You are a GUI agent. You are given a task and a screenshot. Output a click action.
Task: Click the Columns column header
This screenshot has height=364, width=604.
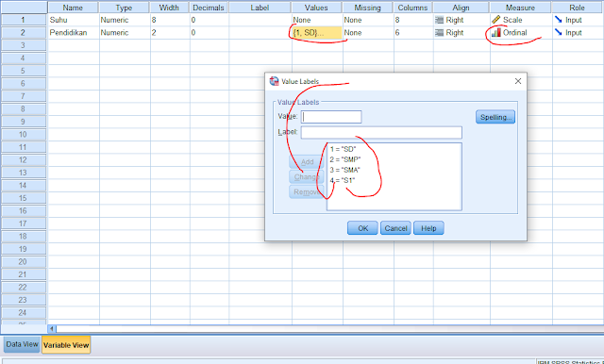412,8
